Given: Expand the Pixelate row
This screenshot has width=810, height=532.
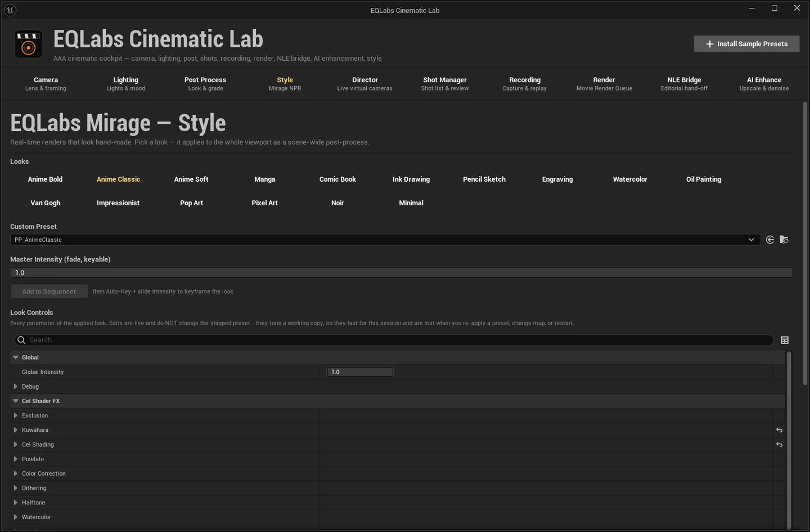Looking at the screenshot, I should point(15,459).
